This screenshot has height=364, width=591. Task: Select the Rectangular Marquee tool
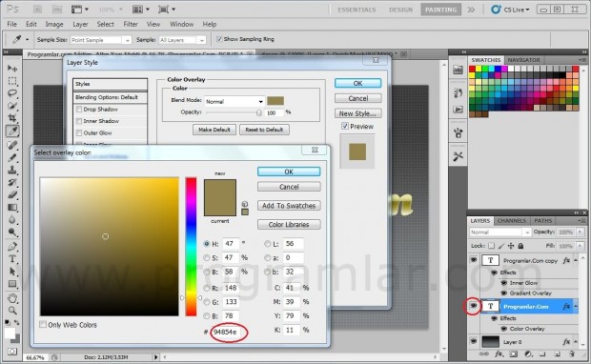12,81
